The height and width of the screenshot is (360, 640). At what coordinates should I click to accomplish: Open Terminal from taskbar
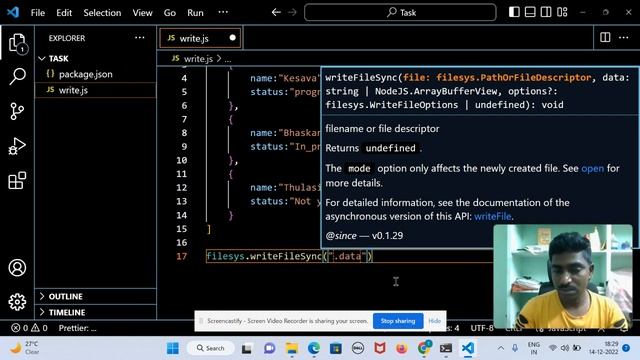coord(446,349)
